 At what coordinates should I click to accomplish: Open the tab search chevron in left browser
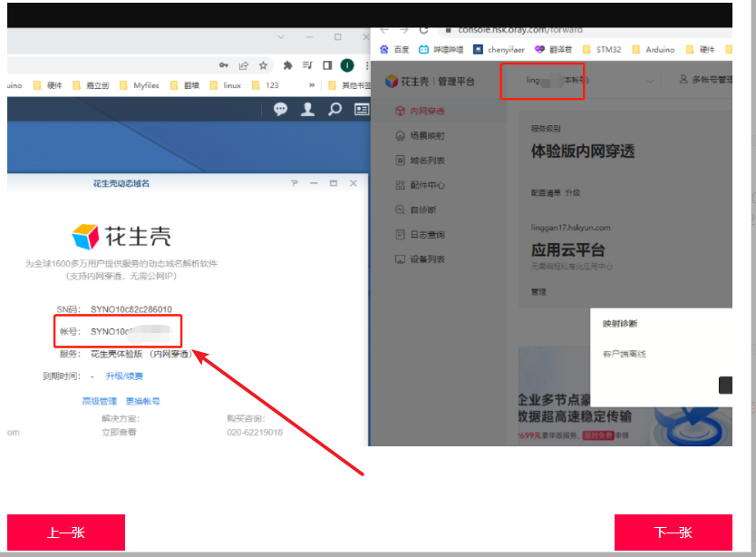281,37
